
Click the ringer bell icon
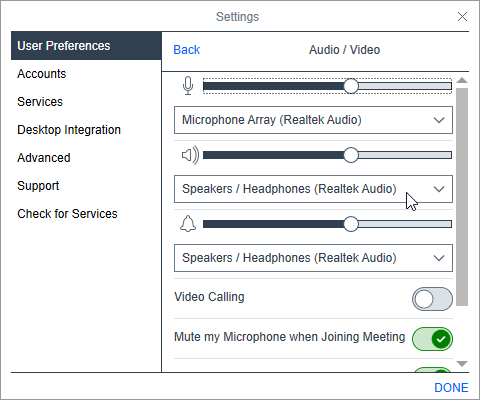(188, 224)
